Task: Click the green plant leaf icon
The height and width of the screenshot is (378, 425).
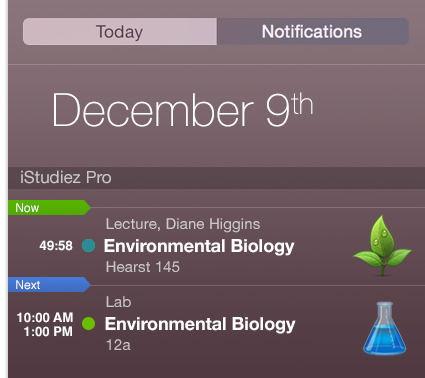Action: click(x=382, y=246)
